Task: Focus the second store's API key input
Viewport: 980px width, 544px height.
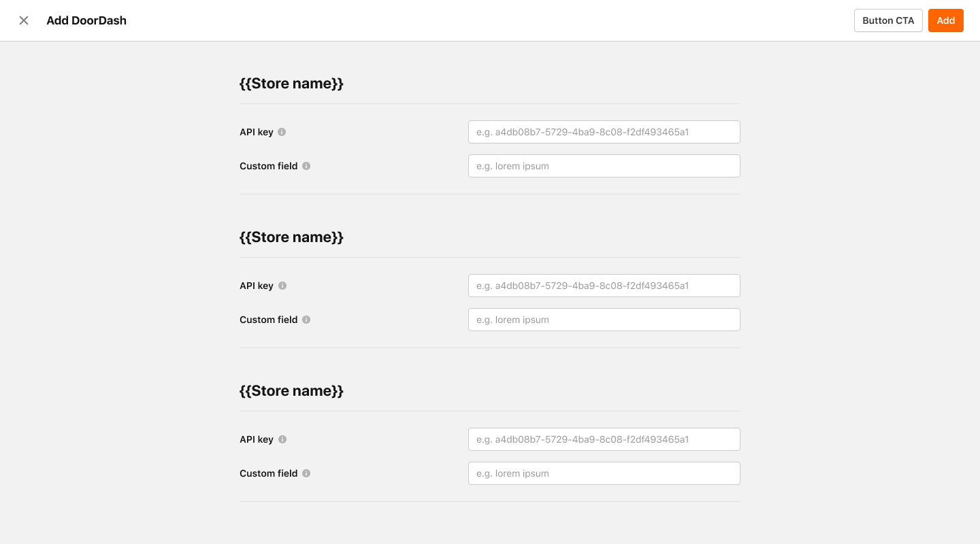Action: pyautogui.click(x=604, y=286)
